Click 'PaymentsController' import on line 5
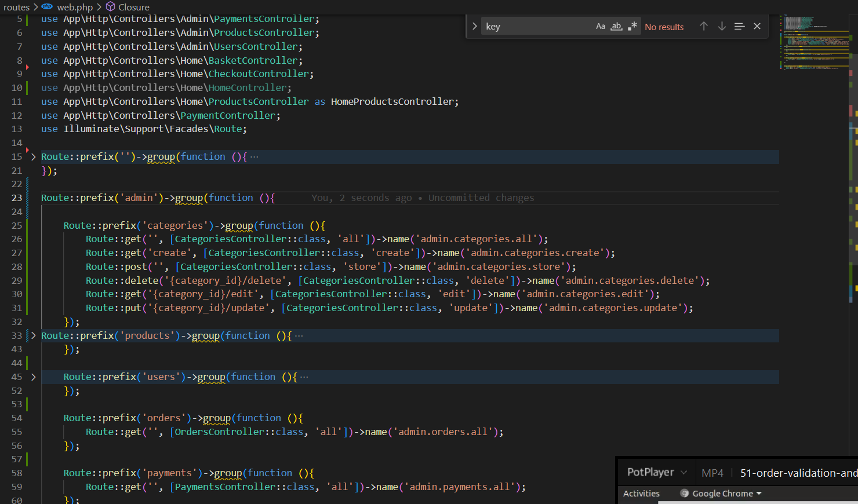Viewport: 858px width, 504px height. 264,19
